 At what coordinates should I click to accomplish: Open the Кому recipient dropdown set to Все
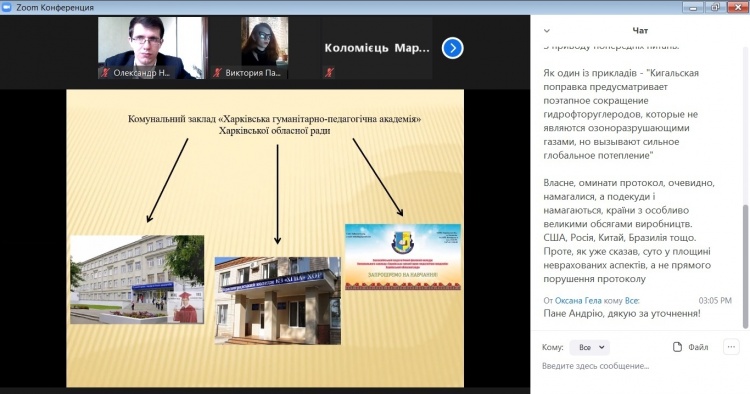[590, 347]
